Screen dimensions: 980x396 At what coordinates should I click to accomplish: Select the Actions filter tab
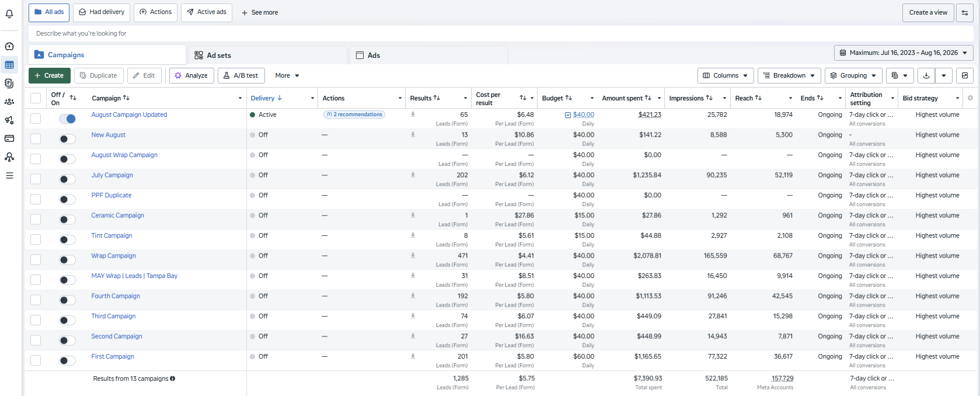(155, 12)
